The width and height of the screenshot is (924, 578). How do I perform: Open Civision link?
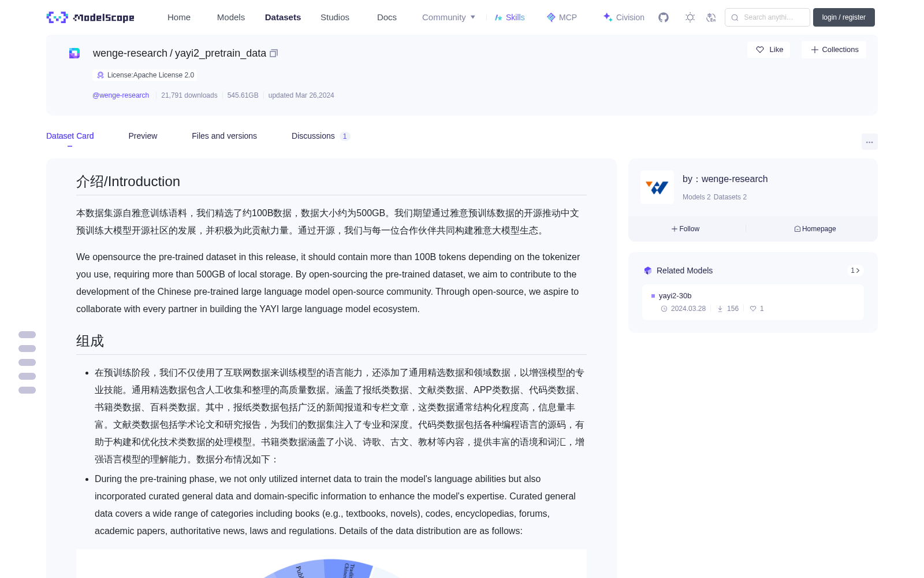pyautogui.click(x=624, y=17)
